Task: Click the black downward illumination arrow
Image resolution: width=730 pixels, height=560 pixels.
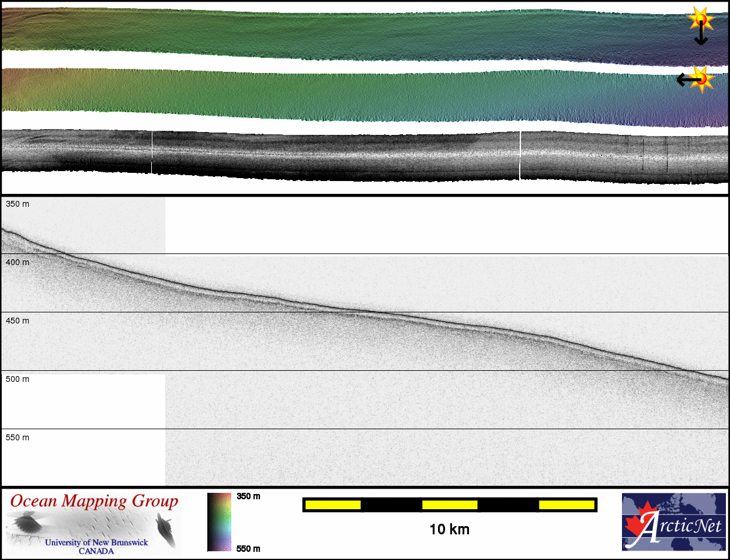Action: click(701, 36)
